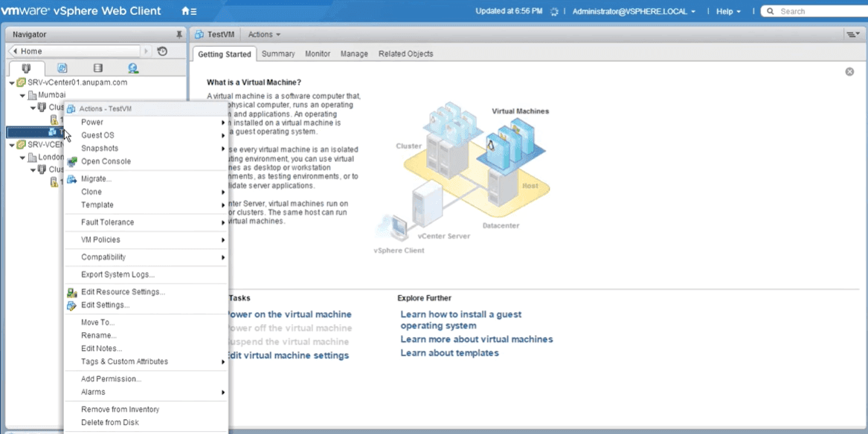
Task: Click the Open Console icon in the menu
Action: pos(72,161)
